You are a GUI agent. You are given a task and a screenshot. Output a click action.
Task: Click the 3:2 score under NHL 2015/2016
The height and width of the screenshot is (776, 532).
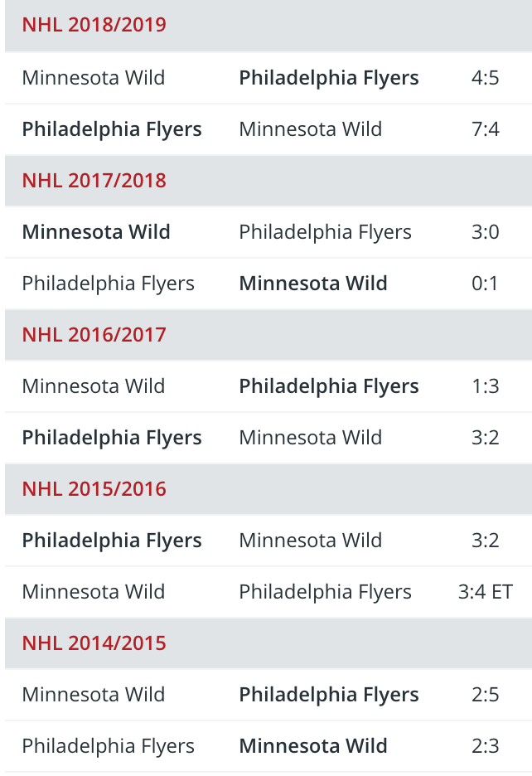coord(485,541)
